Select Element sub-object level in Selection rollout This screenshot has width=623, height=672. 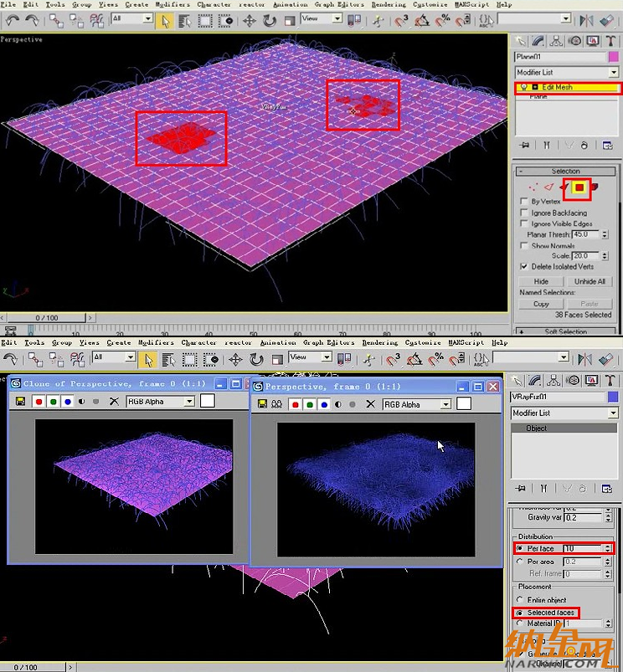(x=595, y=187)
